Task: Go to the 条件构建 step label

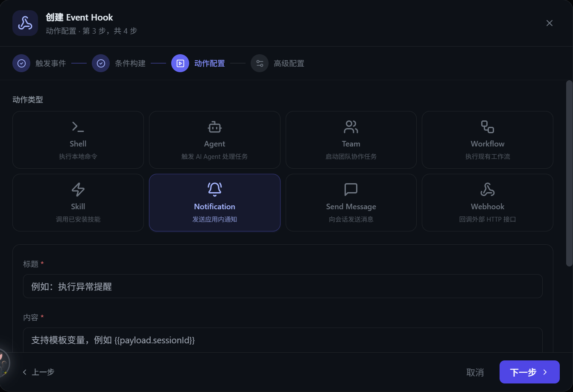Action: [x=130, y=63]
